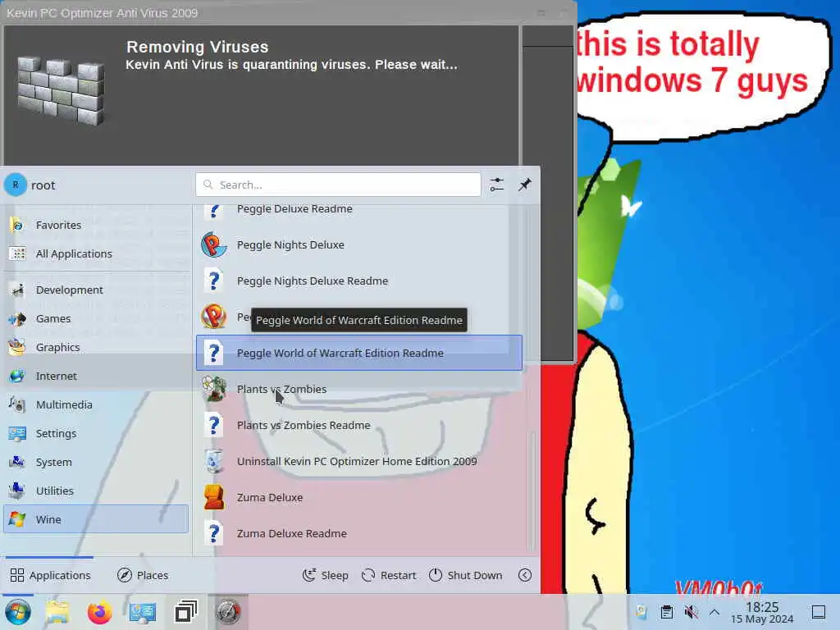Screen dimensions: 840x630
Task: Click the Restart button
Action: (389, 575)
